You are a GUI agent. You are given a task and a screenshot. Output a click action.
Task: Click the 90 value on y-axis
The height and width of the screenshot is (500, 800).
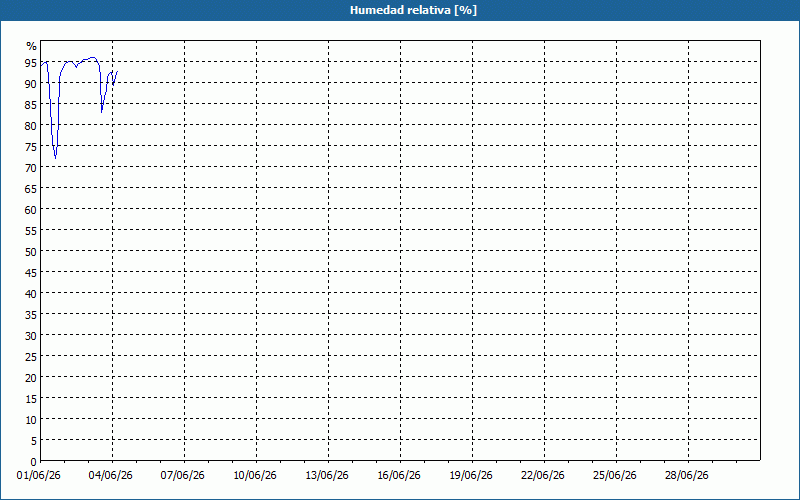tap(31, 84)
